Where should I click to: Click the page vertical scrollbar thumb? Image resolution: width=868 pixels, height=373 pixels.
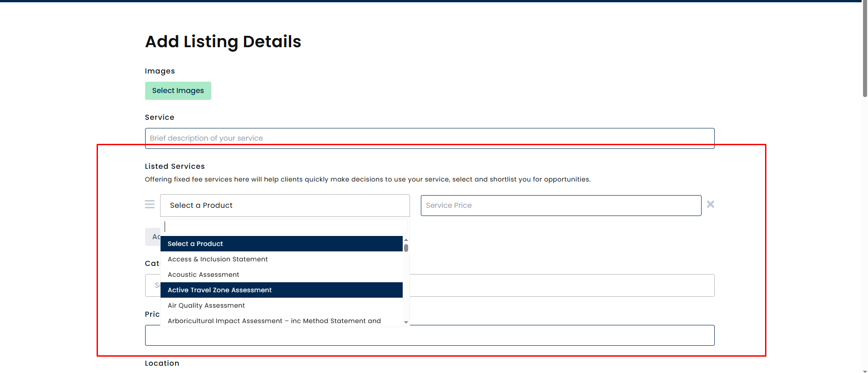click(x=865, y=49)
